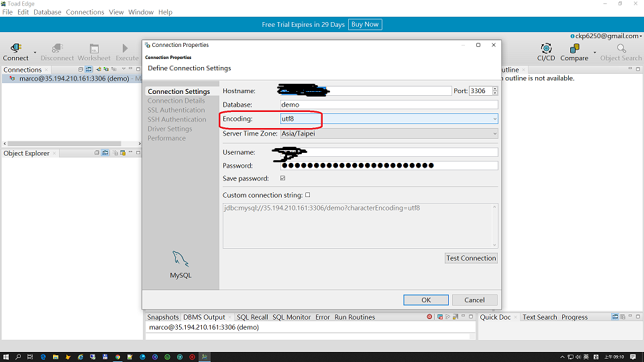
Task: Open the Help menu
Action: (165, 12)
